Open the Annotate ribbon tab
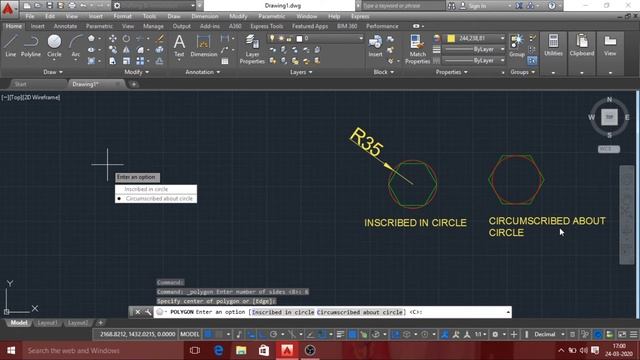Image resolution: width=640 pixels, height=360 pixels. pos(65,26)
